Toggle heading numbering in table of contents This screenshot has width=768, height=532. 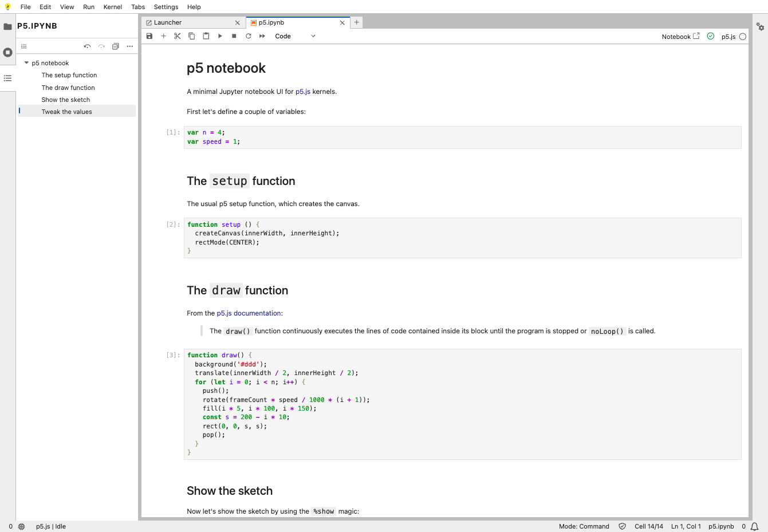[x=24, y=46]
